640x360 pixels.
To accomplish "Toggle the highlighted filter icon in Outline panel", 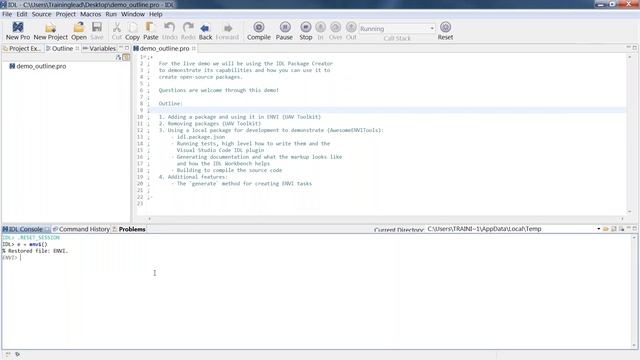I will click(x=126, y=58).
